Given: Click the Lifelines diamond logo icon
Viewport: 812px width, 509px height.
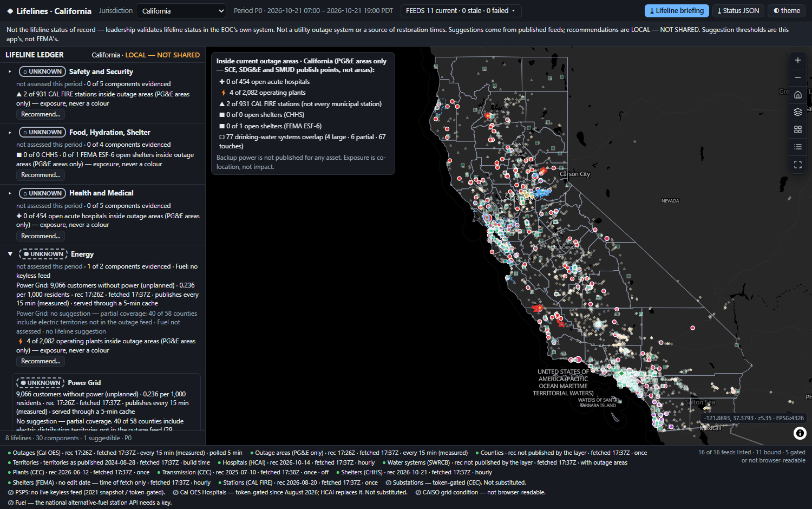Looking at the screenshot, I should point(10,11).
